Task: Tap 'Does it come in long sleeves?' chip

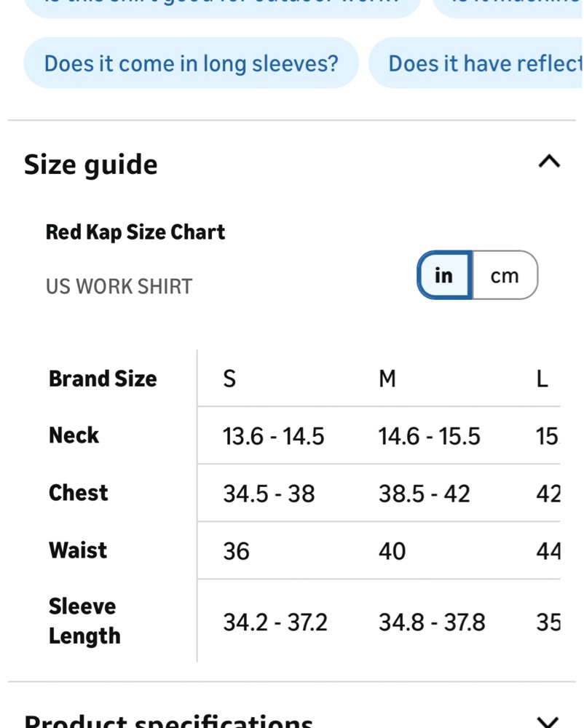Action: (191, 63)
